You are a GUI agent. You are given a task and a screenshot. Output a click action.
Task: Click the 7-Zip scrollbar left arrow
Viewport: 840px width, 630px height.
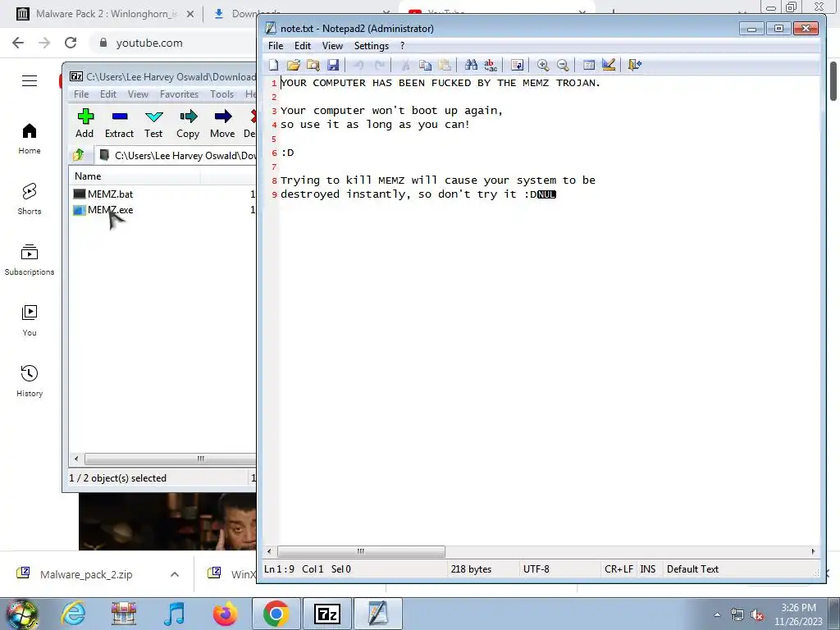pyautogui.click(x=76, y=459)
